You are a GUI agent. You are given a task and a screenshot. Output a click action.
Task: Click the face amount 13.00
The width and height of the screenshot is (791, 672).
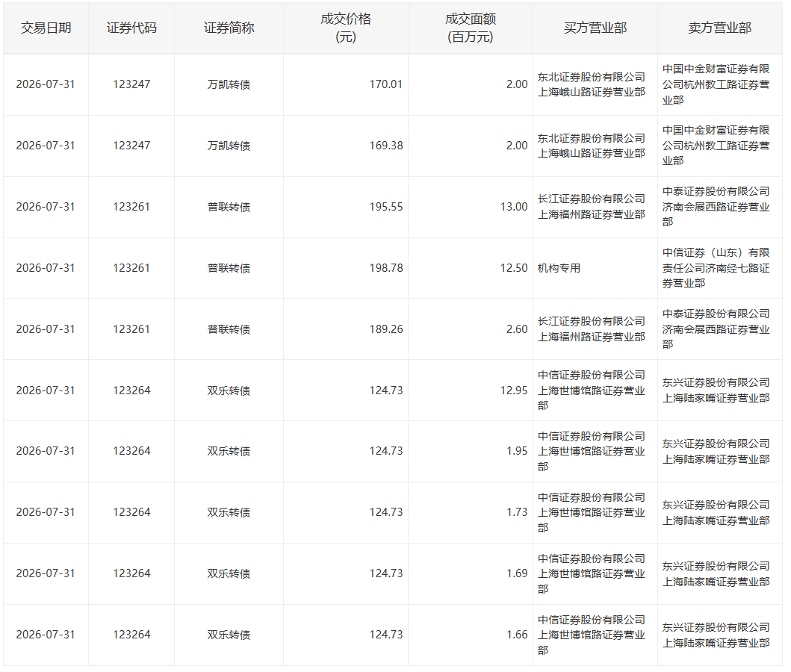(514, 207)
